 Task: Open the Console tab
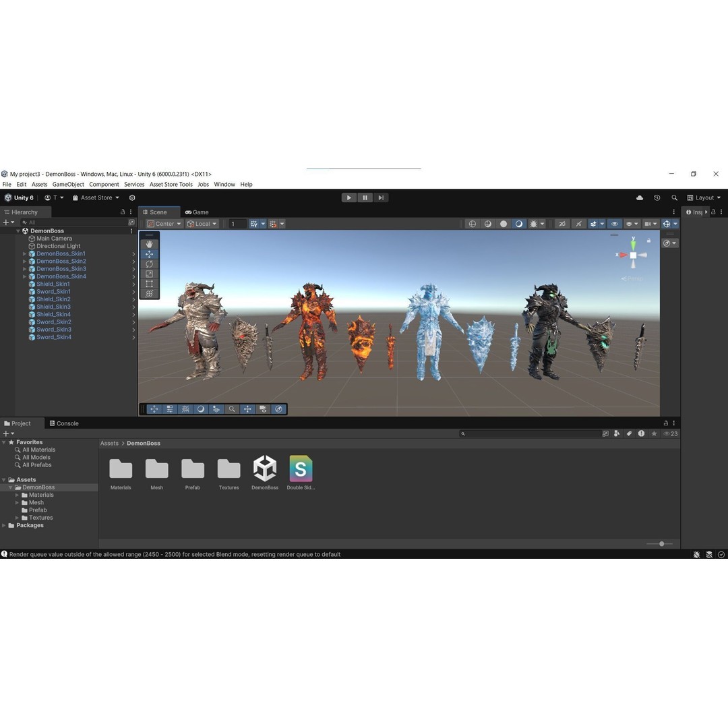point(64,423)
